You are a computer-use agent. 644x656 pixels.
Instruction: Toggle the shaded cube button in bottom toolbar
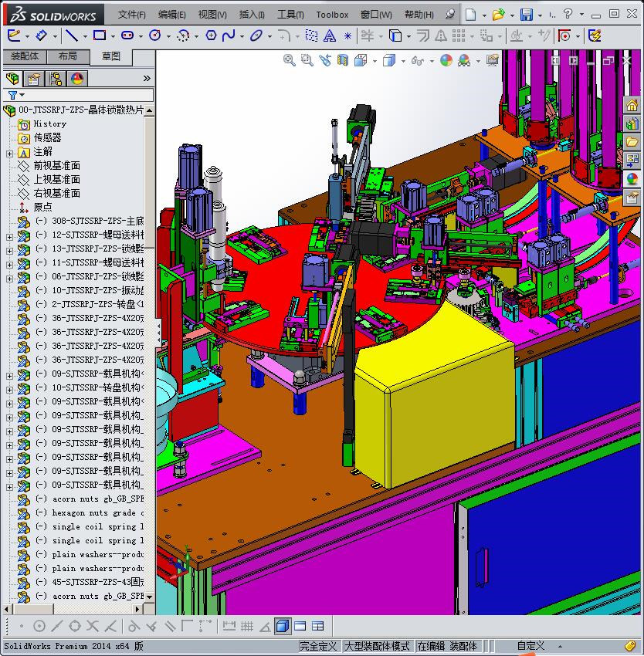click(283, 626)
